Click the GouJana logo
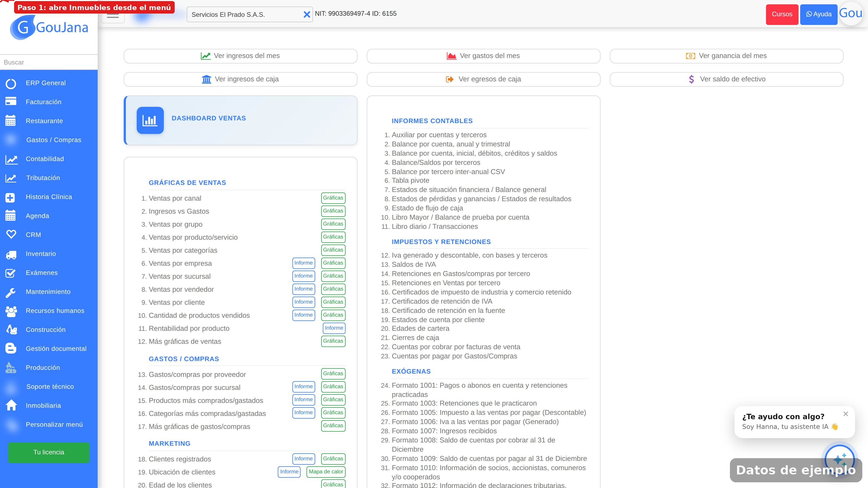Screen dimensions: 868x488 click(49, 28)
